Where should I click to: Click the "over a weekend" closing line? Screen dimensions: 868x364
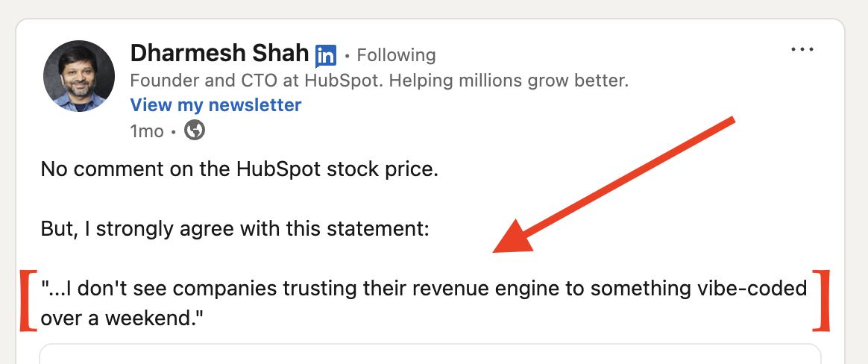pos(122,318)
